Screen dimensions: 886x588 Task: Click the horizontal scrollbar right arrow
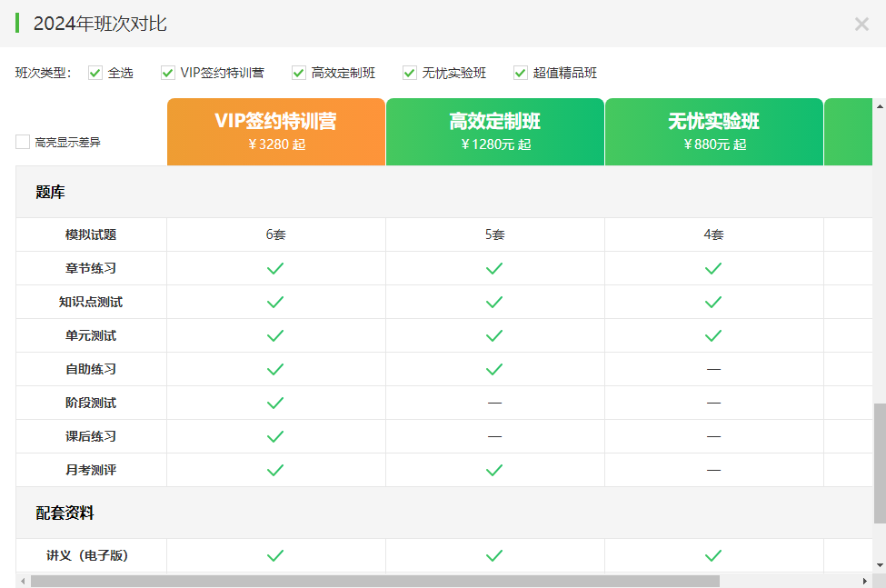(x=865, y=581)
